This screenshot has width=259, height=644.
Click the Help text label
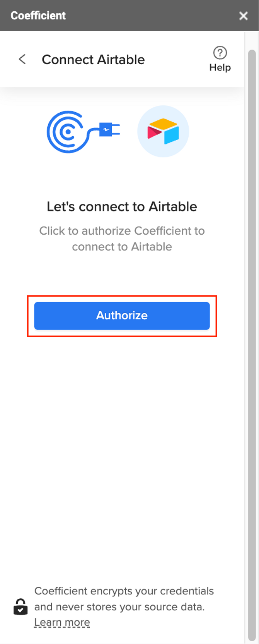[220, 67]
